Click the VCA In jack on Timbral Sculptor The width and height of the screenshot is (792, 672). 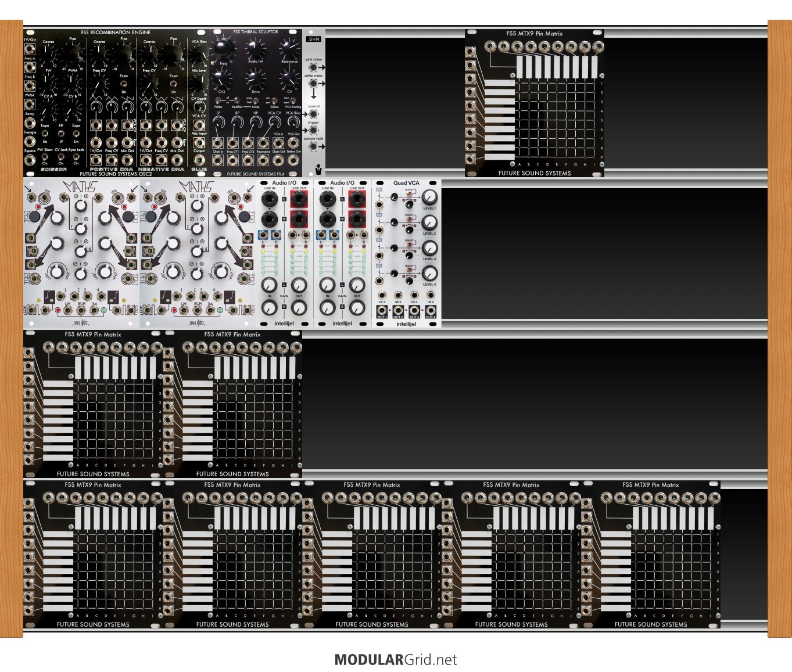click(x=278, y=142)
